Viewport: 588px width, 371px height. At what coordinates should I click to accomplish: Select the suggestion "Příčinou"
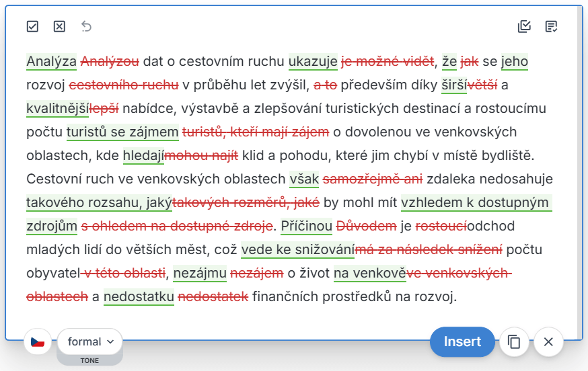coord(307,226)
